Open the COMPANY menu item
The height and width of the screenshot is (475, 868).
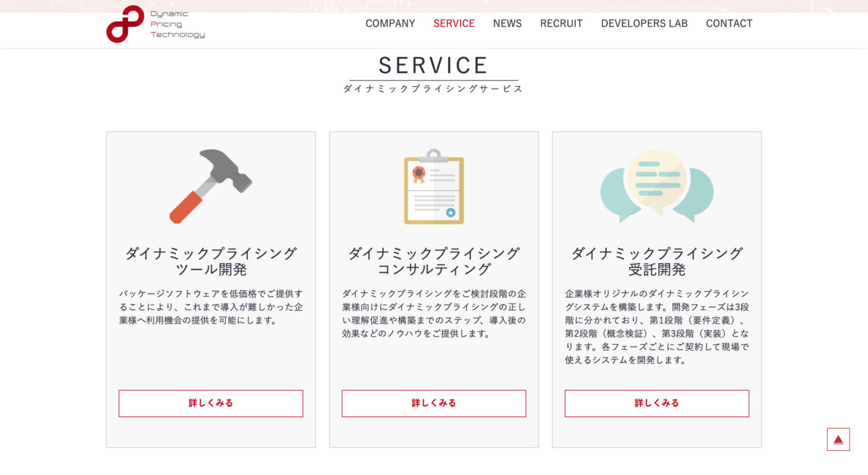(x=390, y=23)
